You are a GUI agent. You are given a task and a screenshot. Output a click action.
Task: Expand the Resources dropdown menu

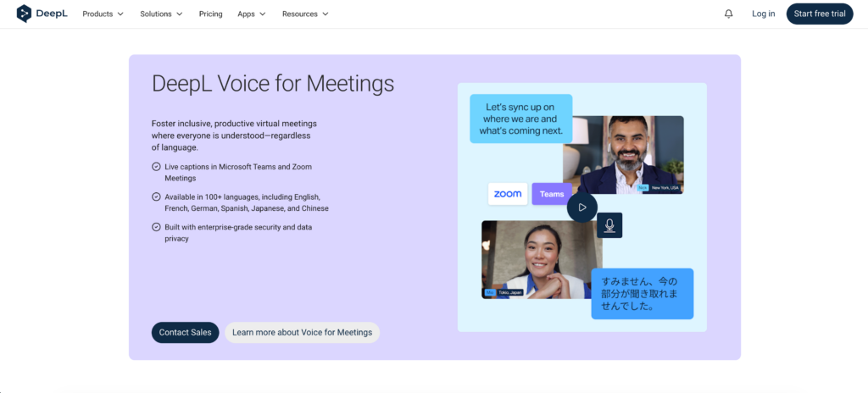(305, 14)
